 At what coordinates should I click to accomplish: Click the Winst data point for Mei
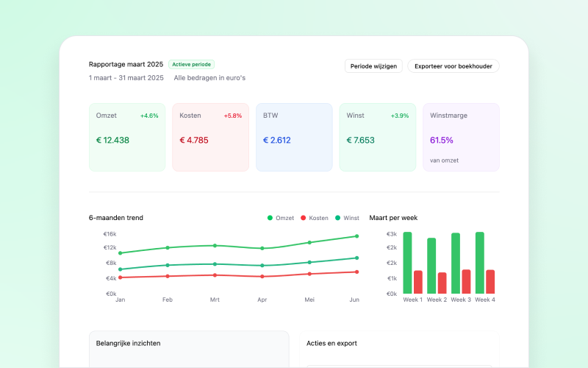click(309, 263)
